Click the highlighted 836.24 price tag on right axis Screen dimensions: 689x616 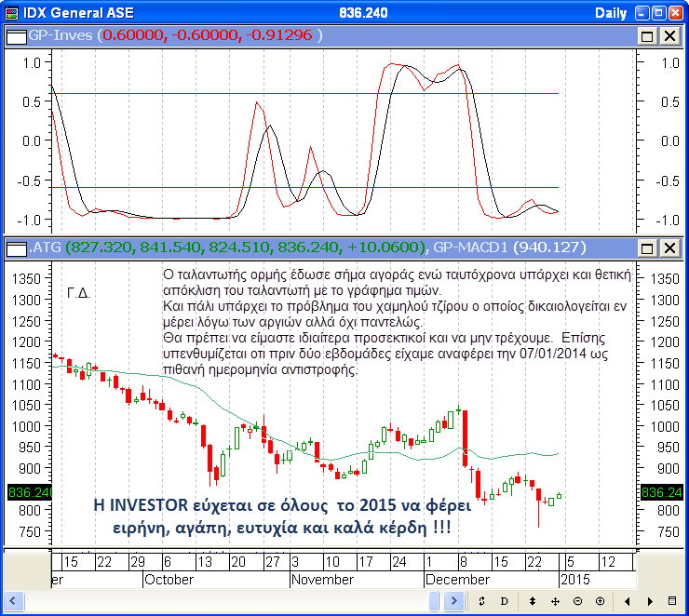[x=661, y=492]
